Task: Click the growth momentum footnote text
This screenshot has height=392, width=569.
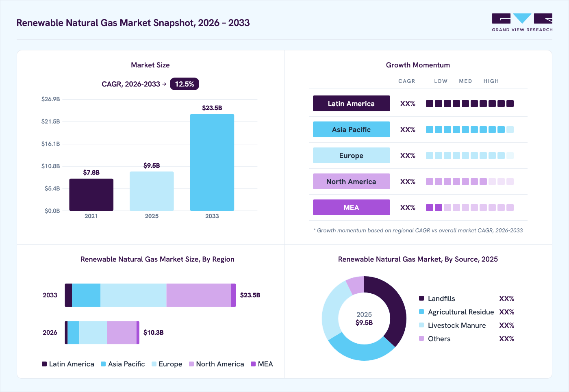Action: pos(418,230)
